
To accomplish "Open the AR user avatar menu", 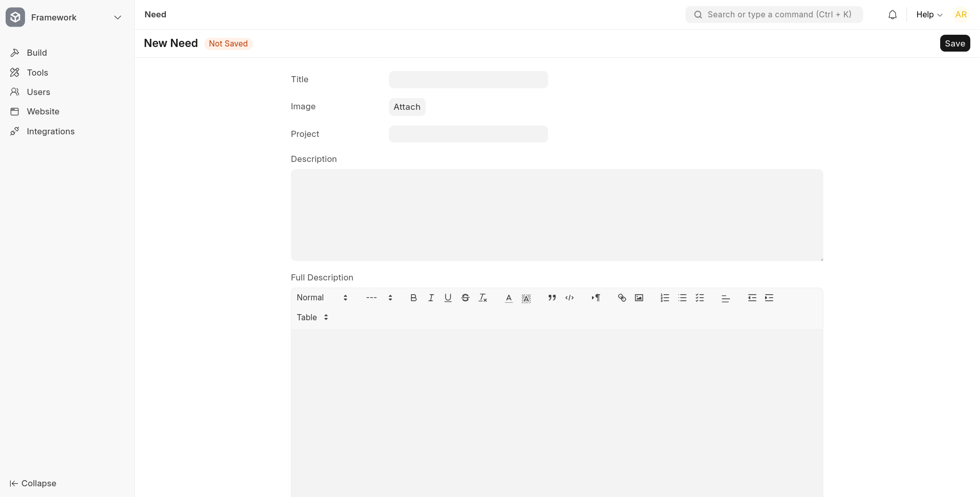I will (x=961, y=15).
